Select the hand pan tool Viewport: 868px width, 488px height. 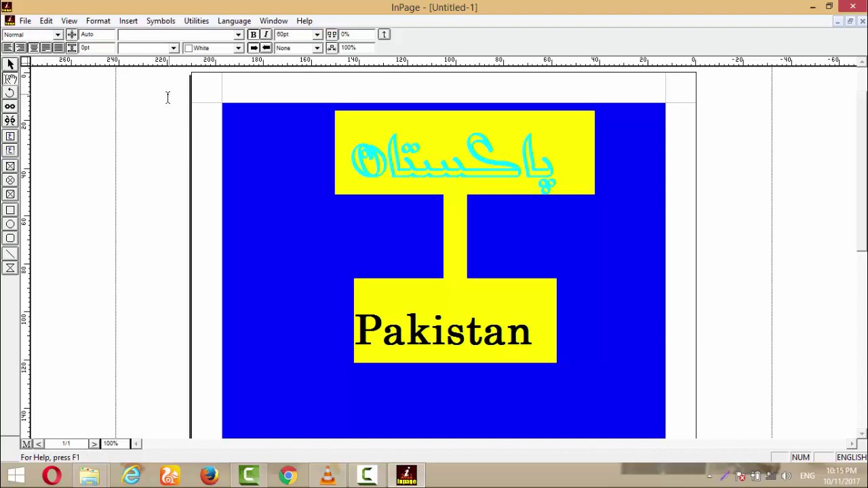[10, 79]
